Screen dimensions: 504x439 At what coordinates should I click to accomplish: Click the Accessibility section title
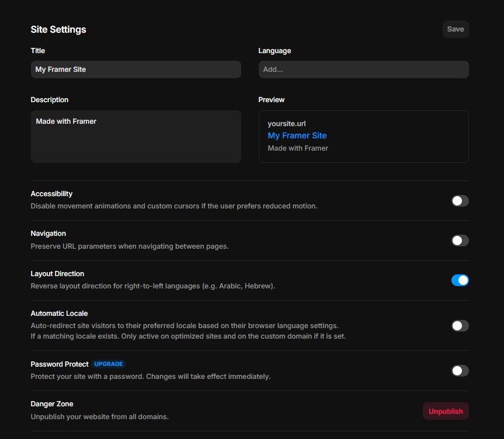pyautogui.click(x=51, y=194)
